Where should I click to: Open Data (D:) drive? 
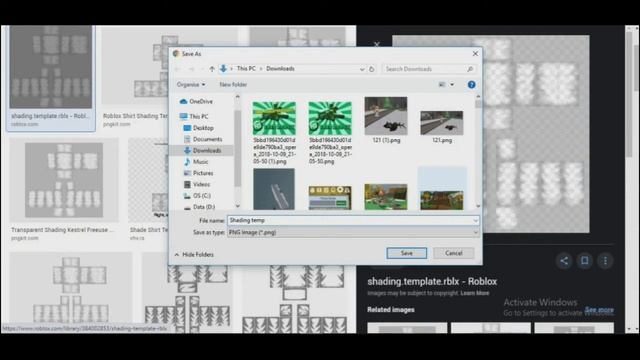pyautogui.click(x=200, y=207)
